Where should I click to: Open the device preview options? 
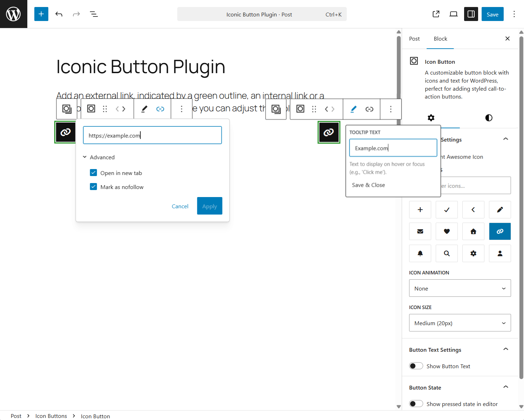(454, 14)
